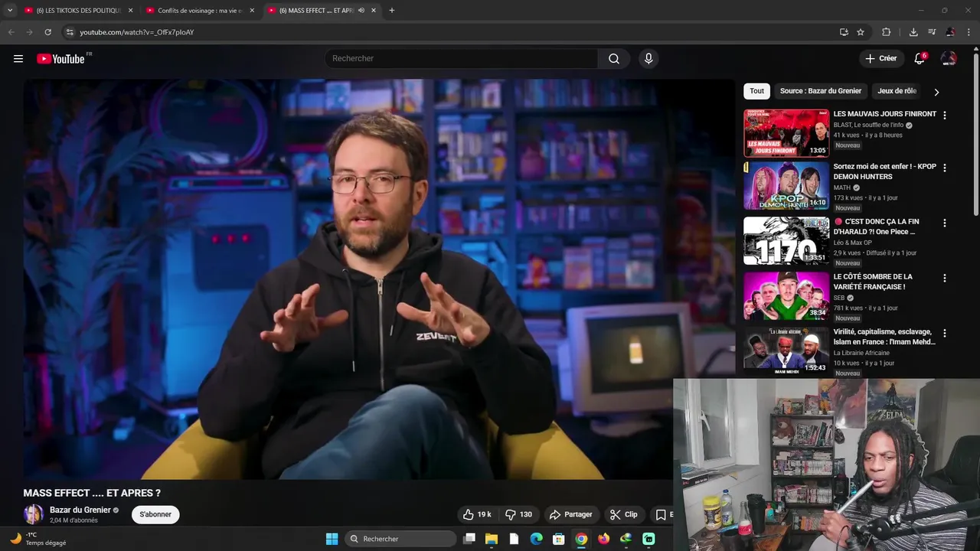Screen dimensions: 980x551
Task: Filter suggestions by Jeux de rôle
Action: pyautogui.click(x=897, y=91)
